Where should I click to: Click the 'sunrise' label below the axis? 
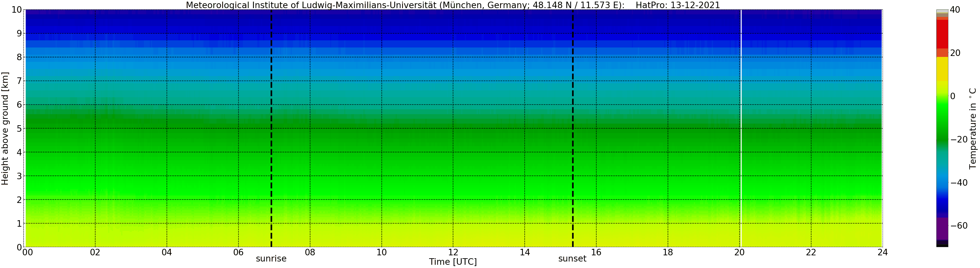271,259
